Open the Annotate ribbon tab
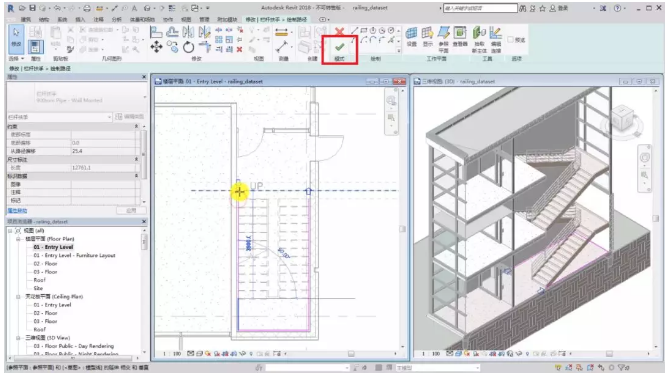The image size is (672, 378). [x=99, y=19]
